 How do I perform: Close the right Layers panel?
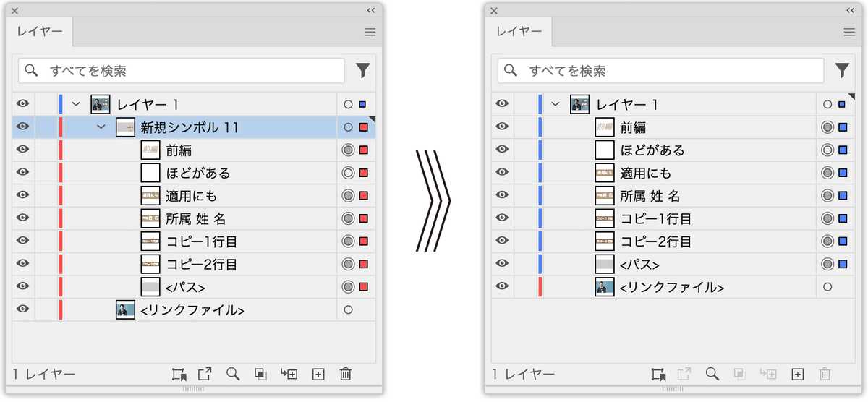[494, 11]
